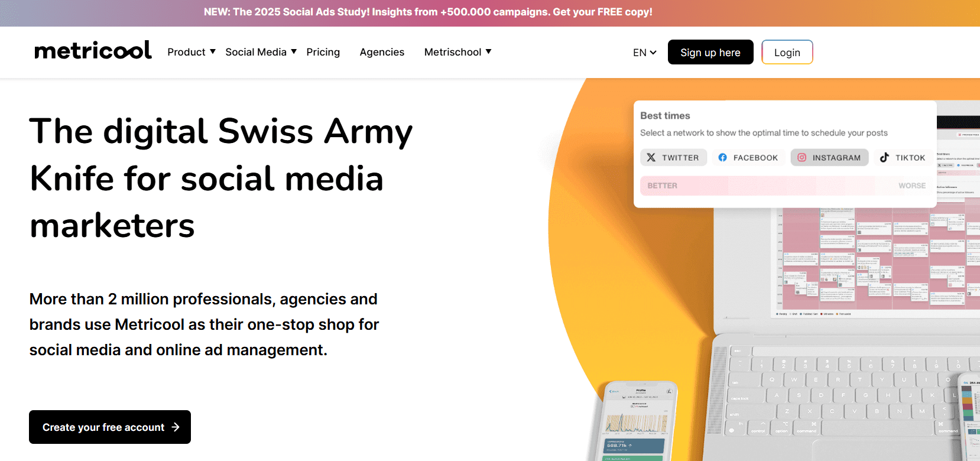This screenshot has width=980, height=461.
Task: Click the phone analytics mockup image
Action: tap(638, 423)
